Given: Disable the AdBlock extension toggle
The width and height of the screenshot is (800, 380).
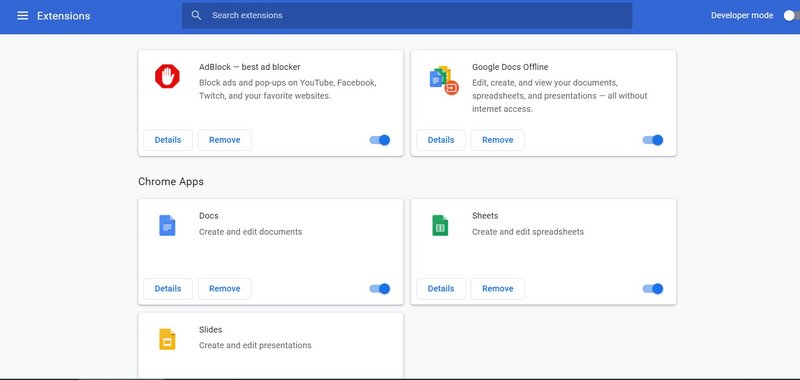Looking at the screenshot, I should pos(380,140).
